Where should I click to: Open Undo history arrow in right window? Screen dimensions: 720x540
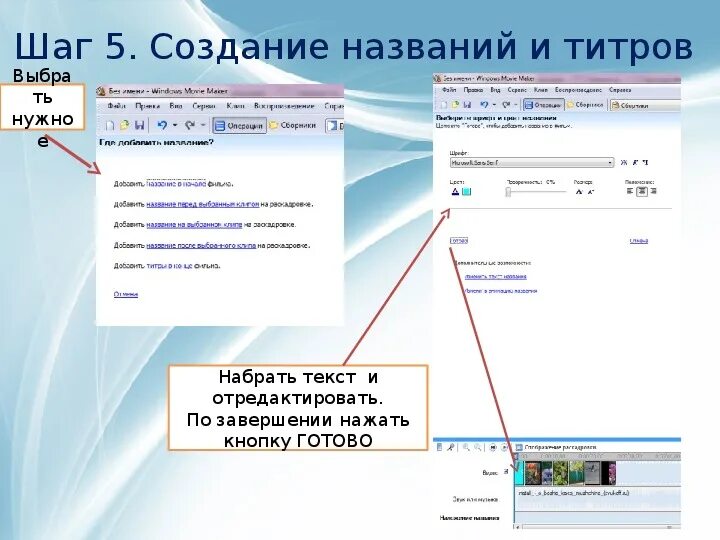pyautogui.click(x=494, y=105)
